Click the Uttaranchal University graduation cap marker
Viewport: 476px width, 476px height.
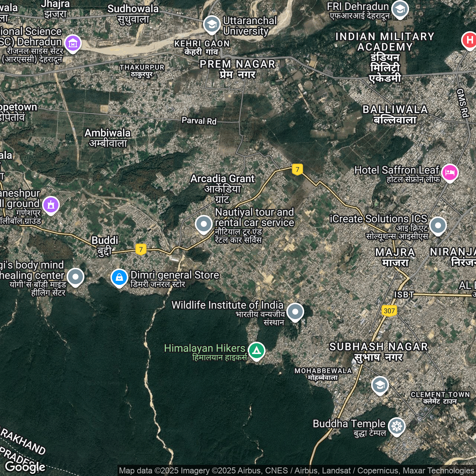212,25
